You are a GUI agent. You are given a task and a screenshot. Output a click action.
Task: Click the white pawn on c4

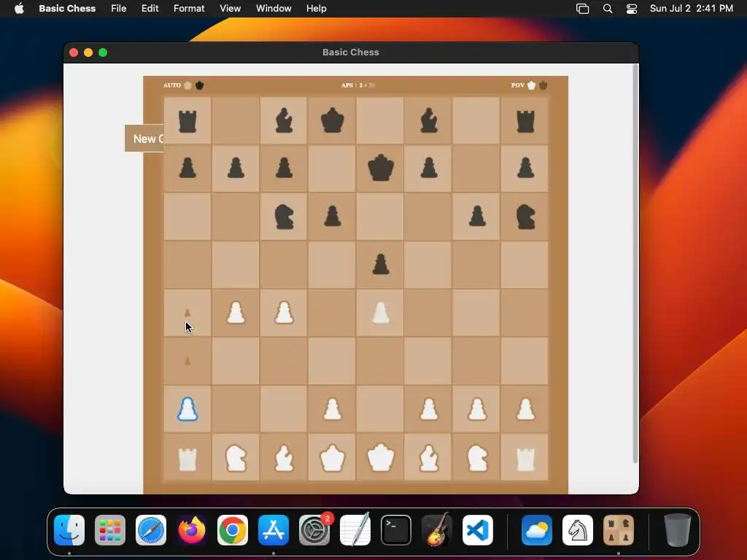[x=284, y=313]
